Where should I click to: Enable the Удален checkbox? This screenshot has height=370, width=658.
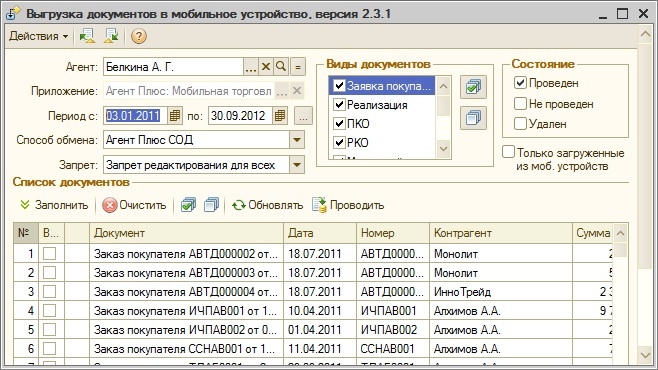520,124
